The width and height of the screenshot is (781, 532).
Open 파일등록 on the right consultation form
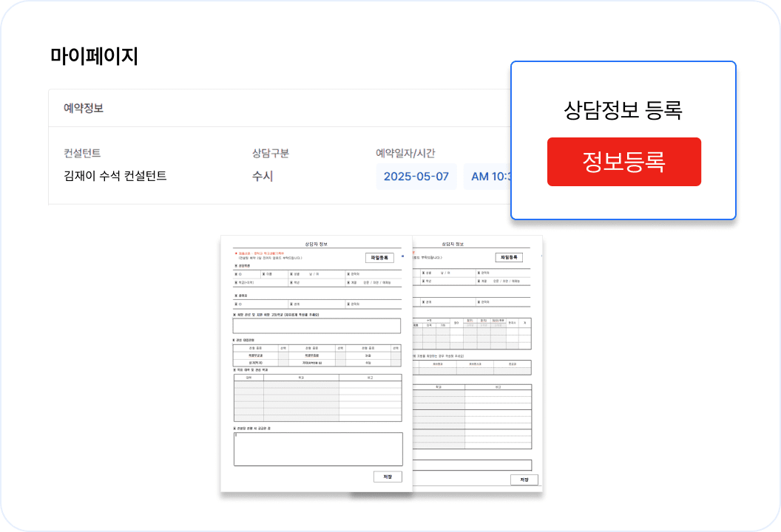510,257
